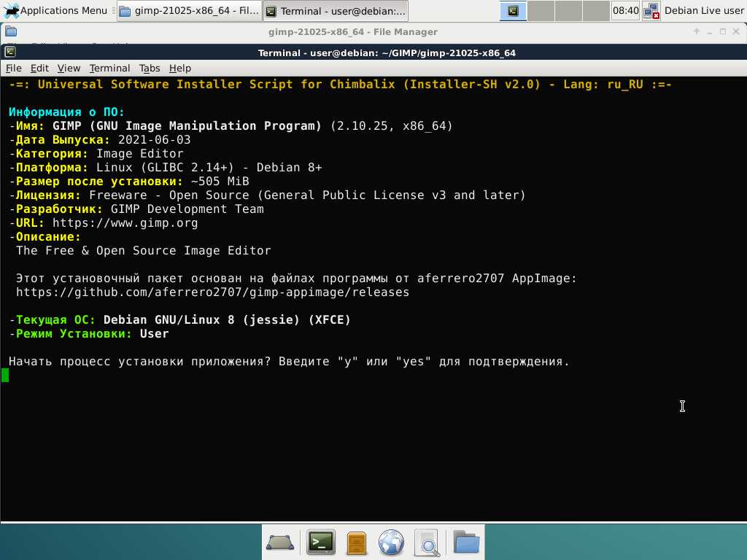747x560 pixels.
Task: Click the 08:40 clock
Action: pos(625,10)
